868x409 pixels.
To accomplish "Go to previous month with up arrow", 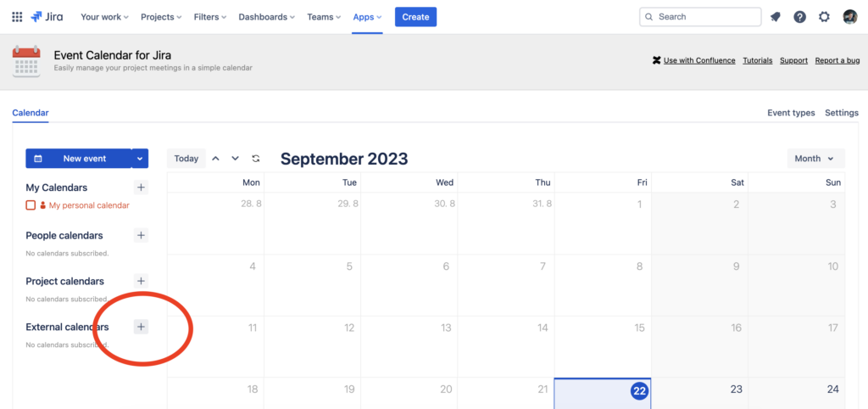I will [216, 159].
